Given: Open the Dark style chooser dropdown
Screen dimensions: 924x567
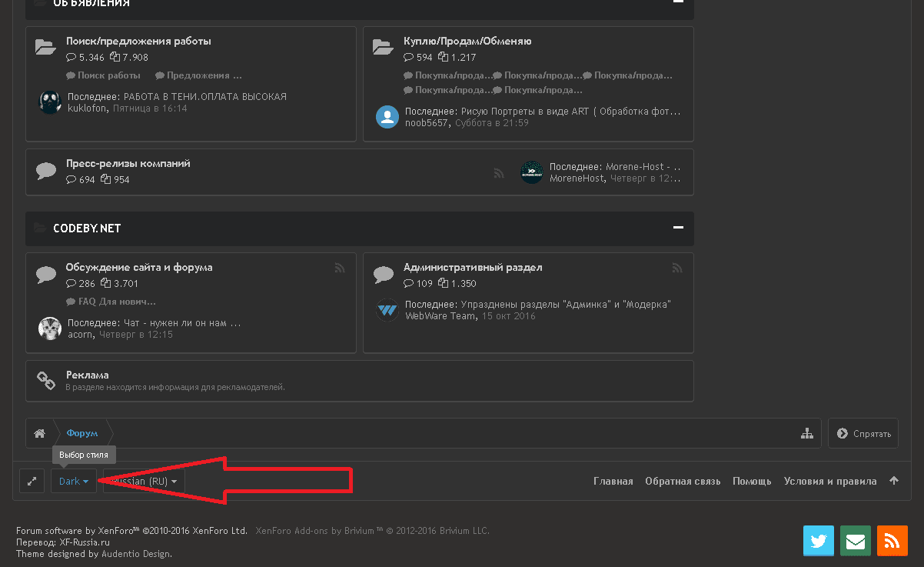Looking at the screenshot, I should point(74,481).
